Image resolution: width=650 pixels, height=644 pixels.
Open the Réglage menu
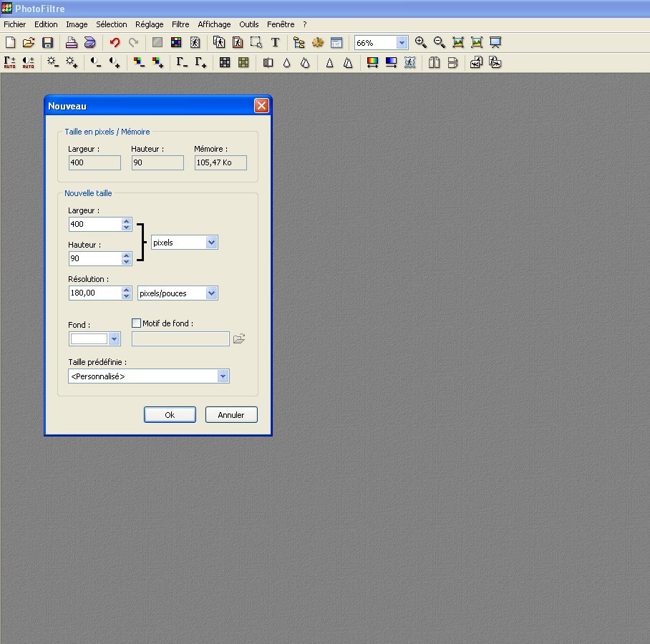pos(149,24)
